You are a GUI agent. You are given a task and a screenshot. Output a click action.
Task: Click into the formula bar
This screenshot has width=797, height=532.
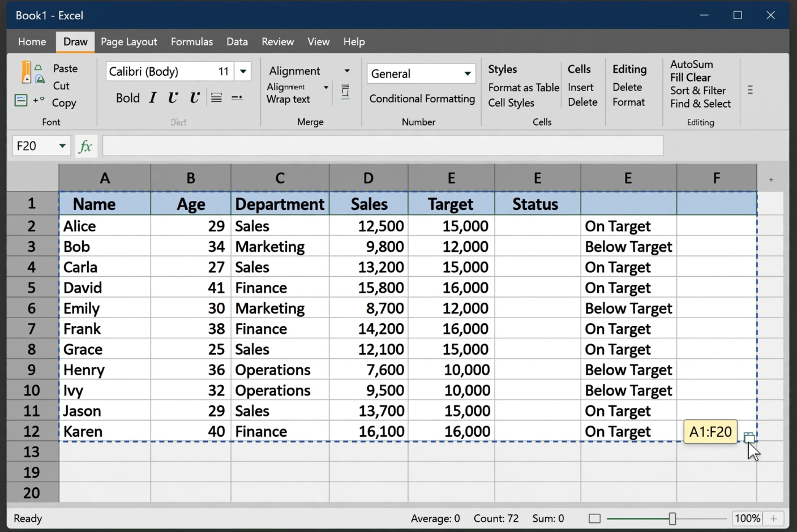click(383, 146)
